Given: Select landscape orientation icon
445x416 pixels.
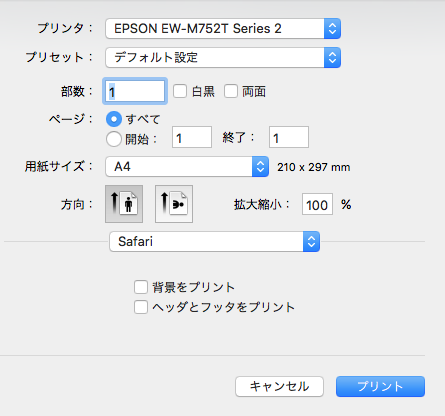Looking at the screenshot, I should click(174, 204).
